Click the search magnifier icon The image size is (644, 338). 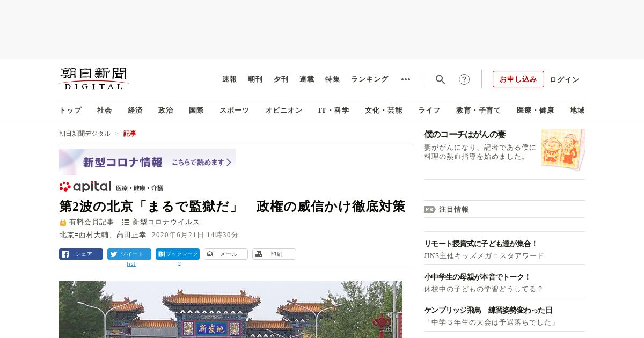point(440,79)
